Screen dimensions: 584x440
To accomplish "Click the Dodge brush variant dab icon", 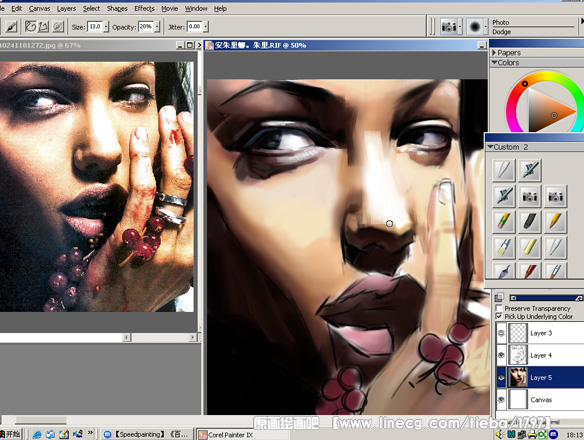I will (475, 27).
